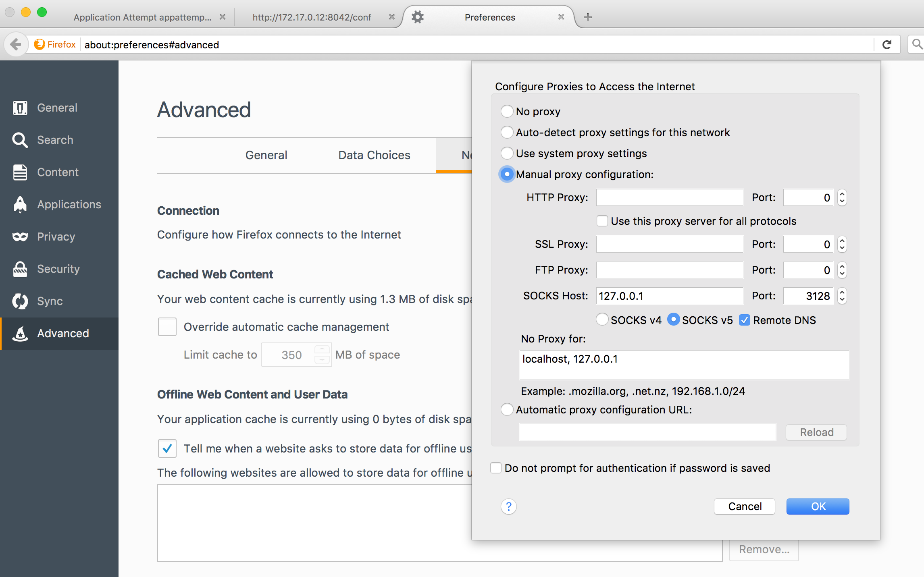Viewport: 924px width, 577px height.
Task: Click the General preferences sidebar entry
Action: click(x=57, y=108)
